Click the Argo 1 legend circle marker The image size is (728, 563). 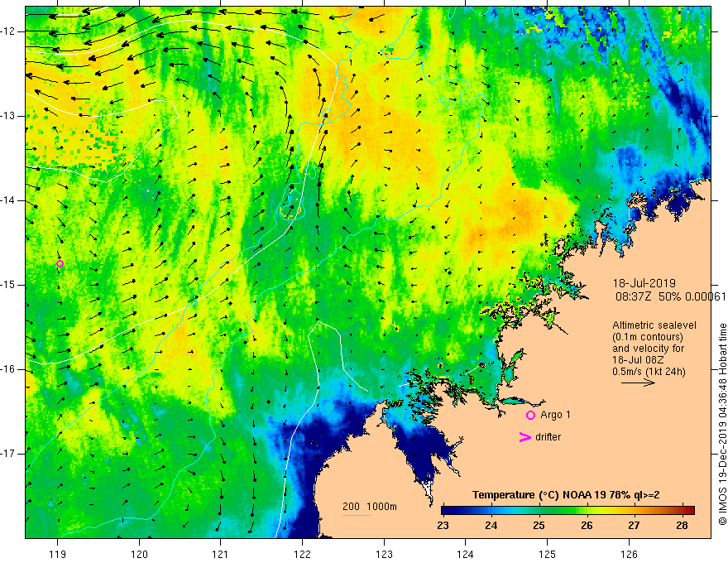[530, 416]
